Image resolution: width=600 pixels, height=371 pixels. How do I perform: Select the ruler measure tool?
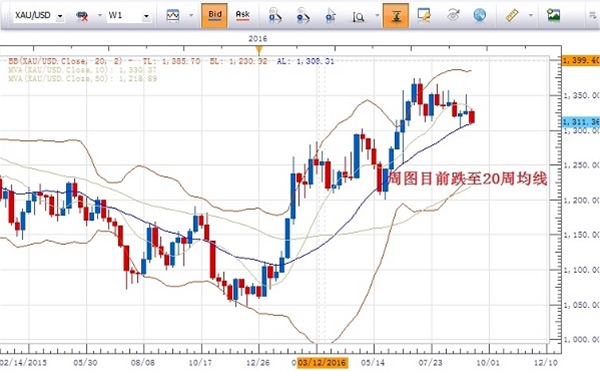(x=512, y=15)
